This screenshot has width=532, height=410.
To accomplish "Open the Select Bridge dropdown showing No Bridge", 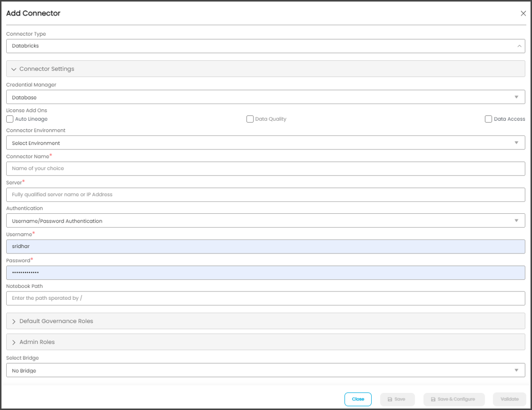I will [265, 370].
